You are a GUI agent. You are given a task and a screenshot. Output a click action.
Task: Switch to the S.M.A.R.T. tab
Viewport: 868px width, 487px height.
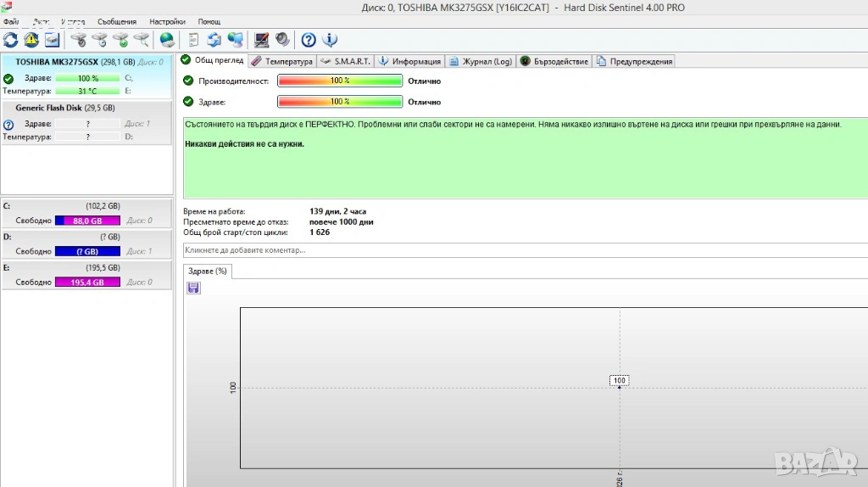(x=346, y=61)
